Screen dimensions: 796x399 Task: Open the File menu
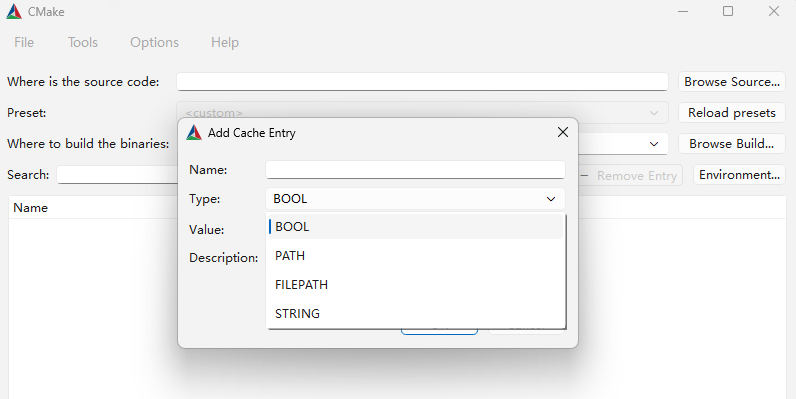point(24,42)
